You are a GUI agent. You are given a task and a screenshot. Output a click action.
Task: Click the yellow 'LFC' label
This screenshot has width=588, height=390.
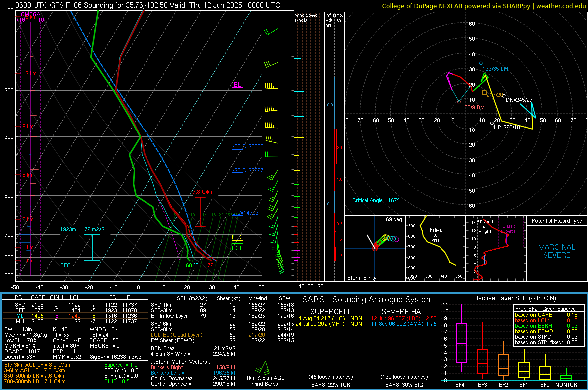click(237, 237)
